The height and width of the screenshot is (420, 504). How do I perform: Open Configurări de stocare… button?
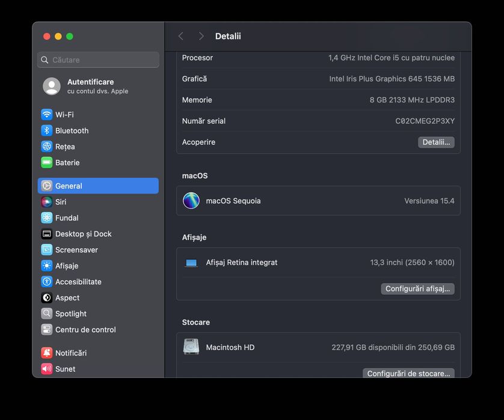click(408, 373)
